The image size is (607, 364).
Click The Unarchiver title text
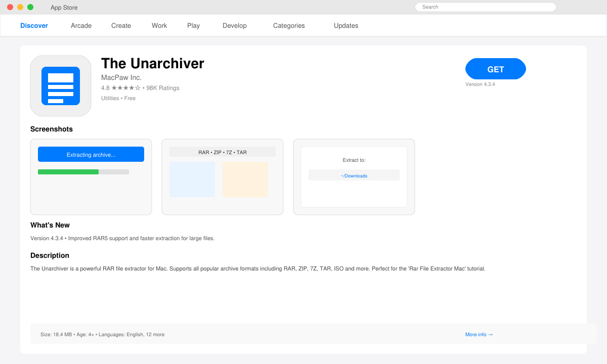153,63
